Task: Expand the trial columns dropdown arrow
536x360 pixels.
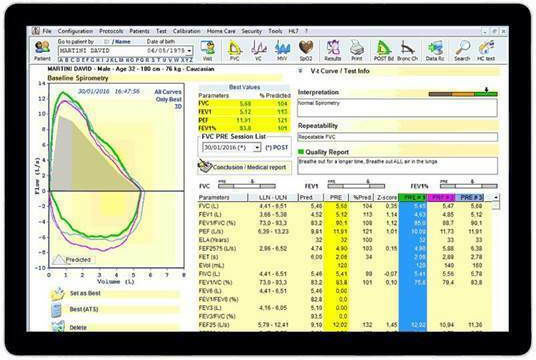Action: tap(495, 197)
